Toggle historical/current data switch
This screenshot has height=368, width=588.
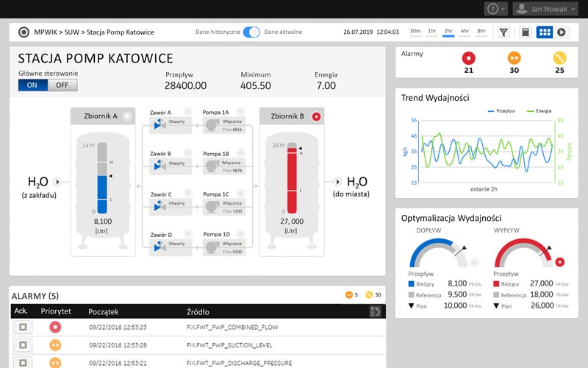251,32
